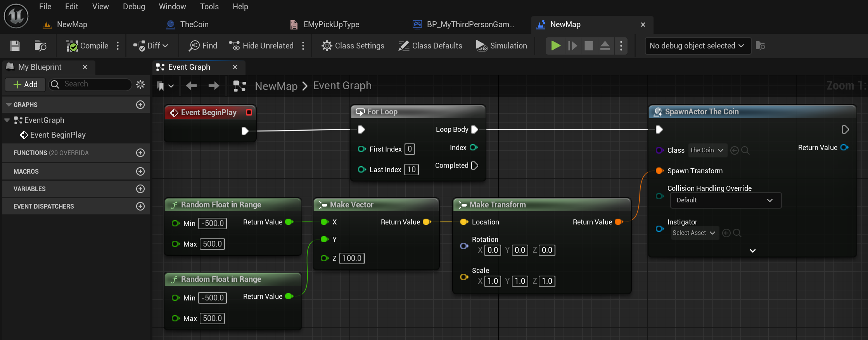Add a new function override with plus icon
Image resolution: width=868 pixels, height=340 pixels.
pos(140,153)
